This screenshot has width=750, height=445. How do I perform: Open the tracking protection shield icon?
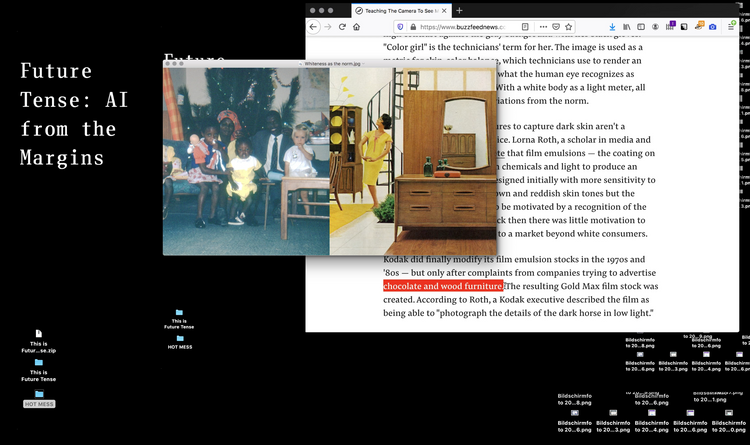[x=401, y=26]
